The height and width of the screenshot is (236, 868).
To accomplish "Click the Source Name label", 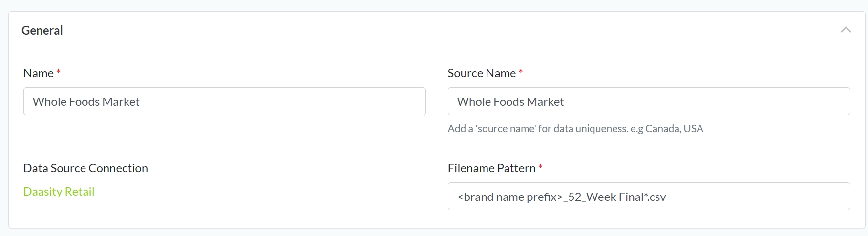I will [481, 73].
